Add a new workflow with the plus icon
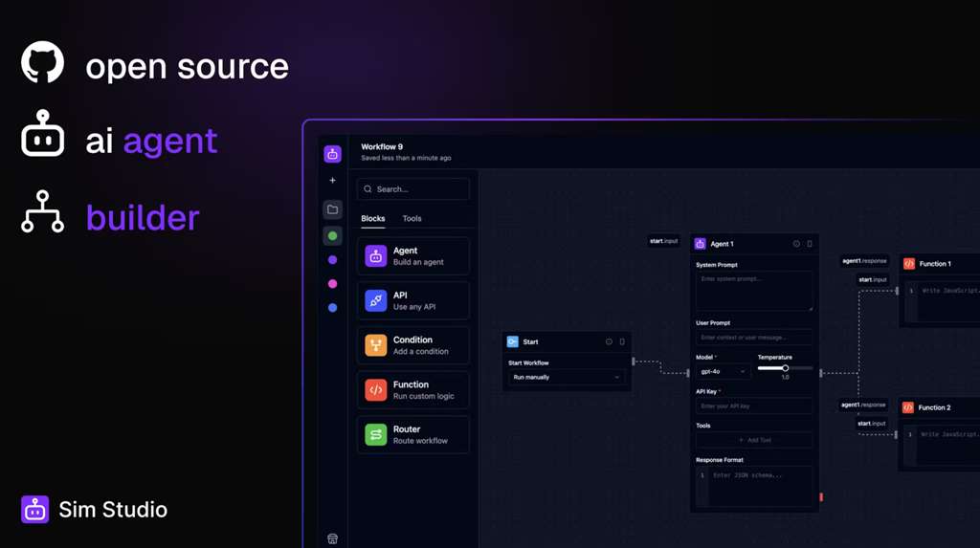Viewport: 980px width, 548px height. pos(332,181)
